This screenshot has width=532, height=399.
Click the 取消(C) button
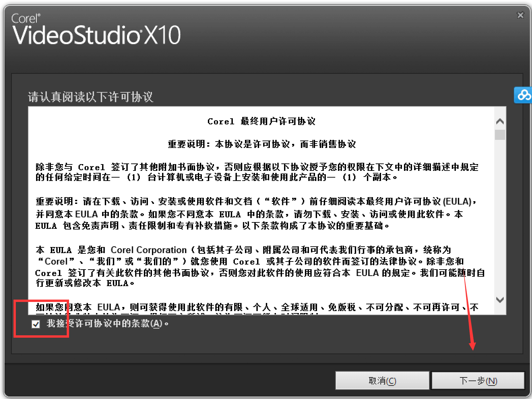click(x=382, y=381)
